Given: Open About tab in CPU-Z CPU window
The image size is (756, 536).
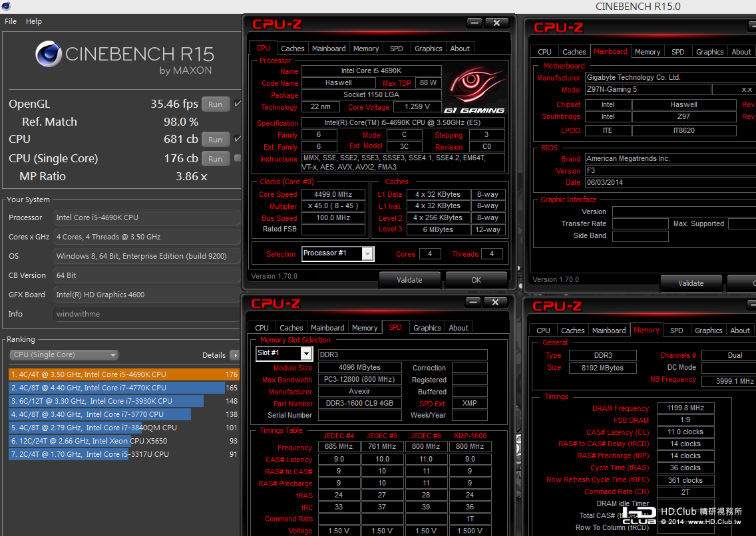Looking at the screenshot, I should point(460,48).
